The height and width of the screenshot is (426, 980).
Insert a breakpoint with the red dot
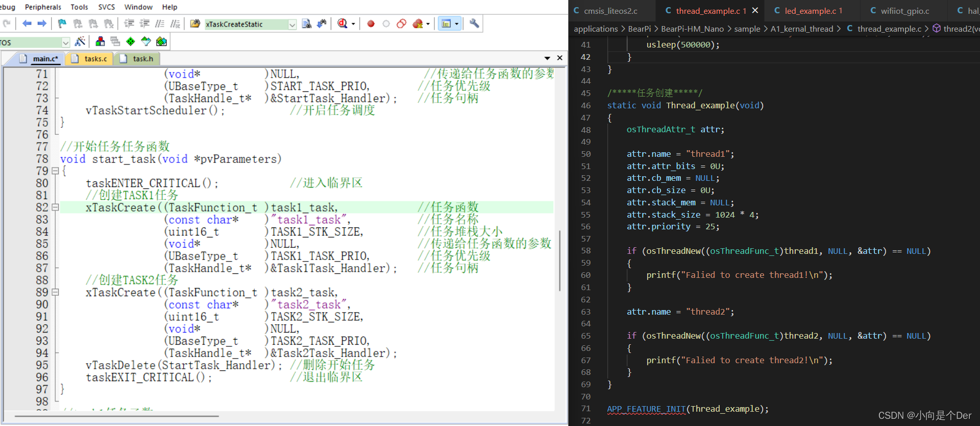tap(371, 24)
